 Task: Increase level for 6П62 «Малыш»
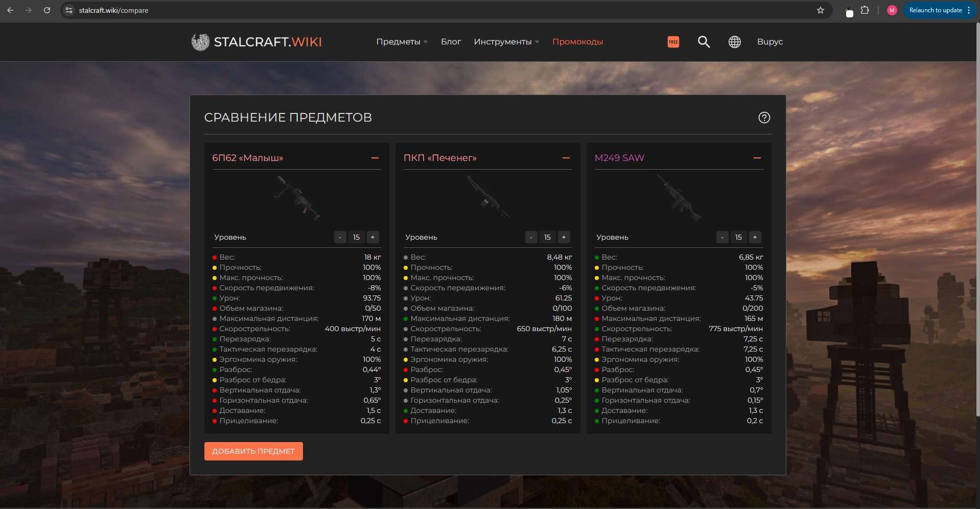point(372,237)
